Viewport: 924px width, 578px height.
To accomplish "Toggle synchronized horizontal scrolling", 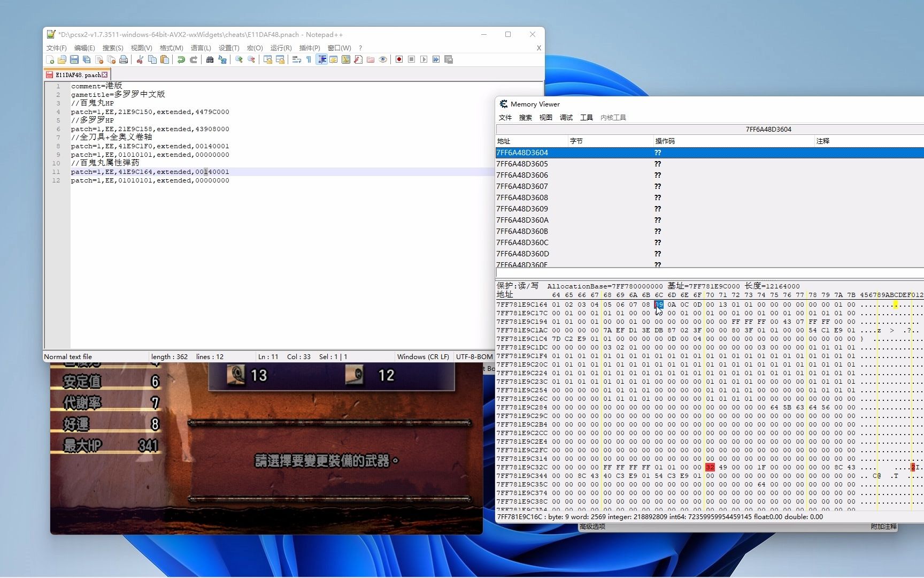I will pyautogui.click(x=280, y=59).
